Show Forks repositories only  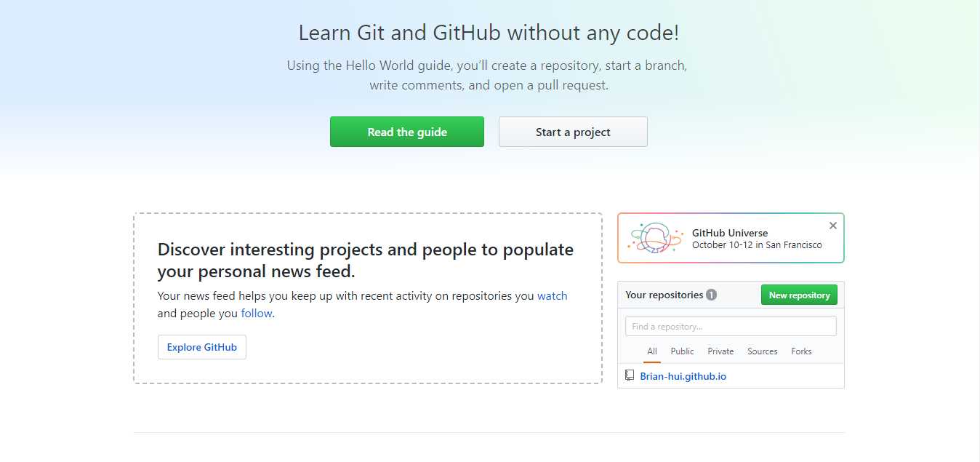coord(802,351)
